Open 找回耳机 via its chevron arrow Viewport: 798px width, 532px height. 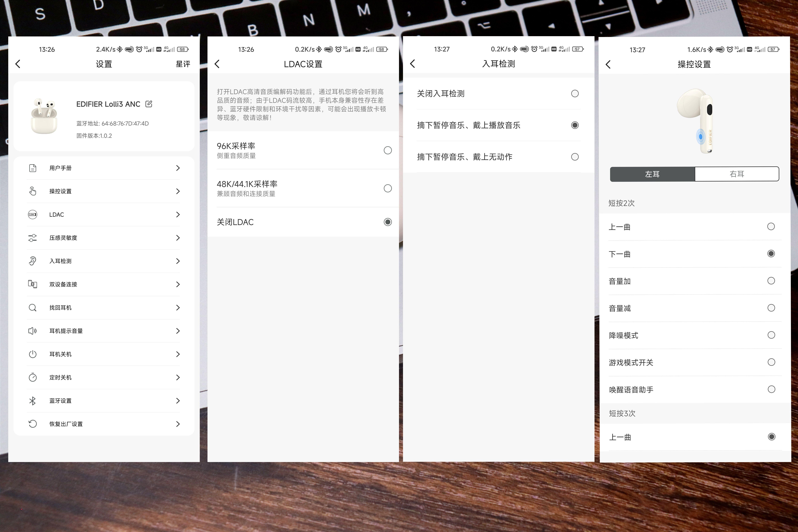pos(178,308)
